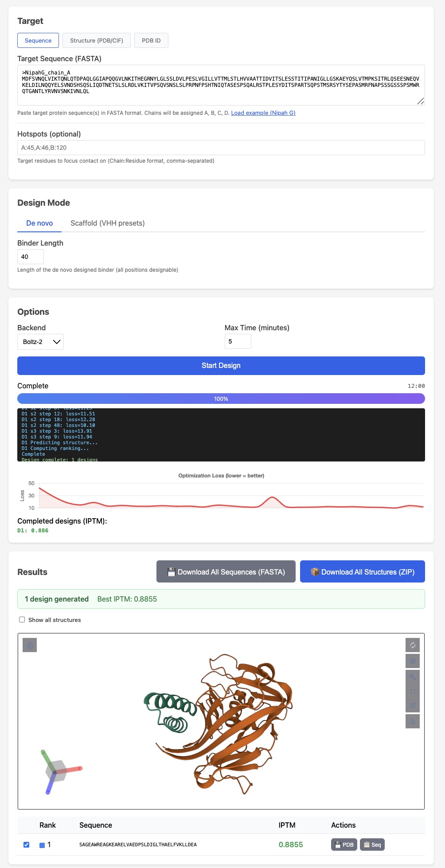The image size is (445, 868).
Task: Toggle the fullscreen expand icon in viewer
Action: (x=413, y=691)
